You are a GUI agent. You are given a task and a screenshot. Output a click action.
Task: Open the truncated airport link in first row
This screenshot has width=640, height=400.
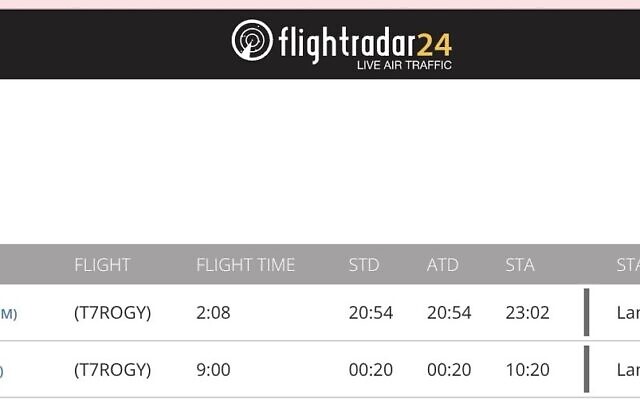pos(8,314)
